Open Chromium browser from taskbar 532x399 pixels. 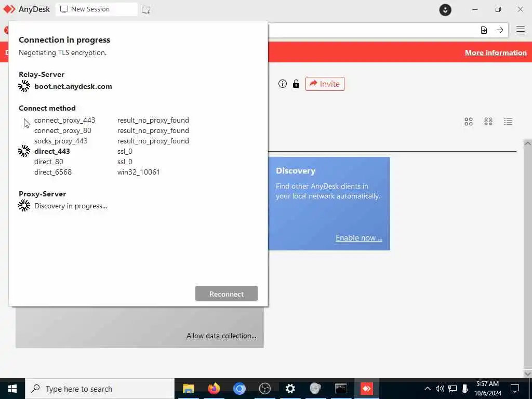[239, 389]
